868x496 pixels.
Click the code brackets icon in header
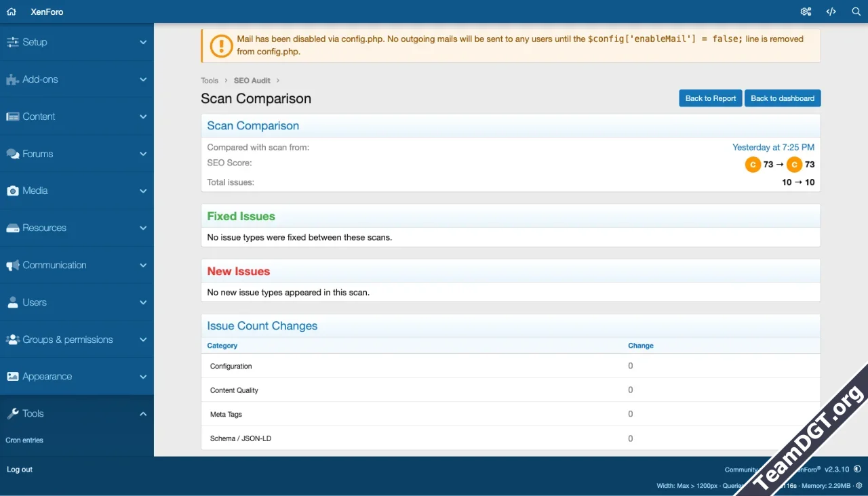[831, 12]
